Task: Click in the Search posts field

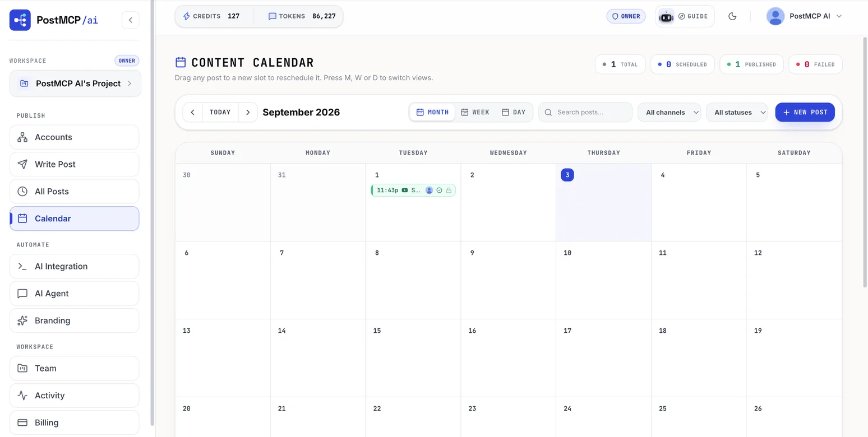Action: 585,112
